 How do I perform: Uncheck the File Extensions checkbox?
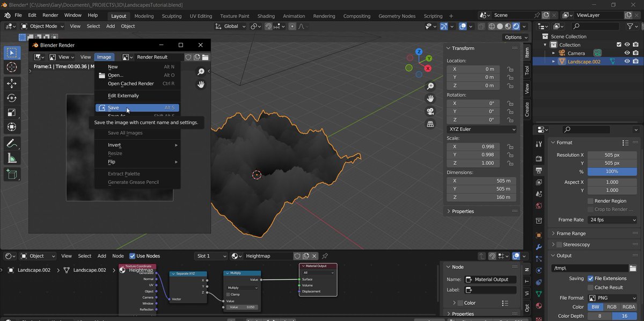pos(590,279)
